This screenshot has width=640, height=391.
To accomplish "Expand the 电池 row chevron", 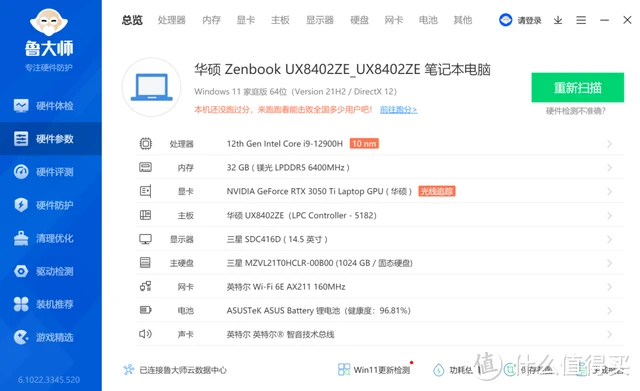I will (609, 311).
